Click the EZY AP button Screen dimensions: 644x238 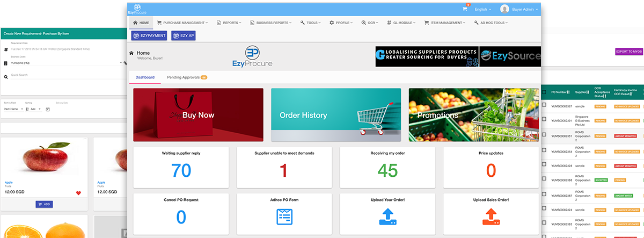coord(184,35)
